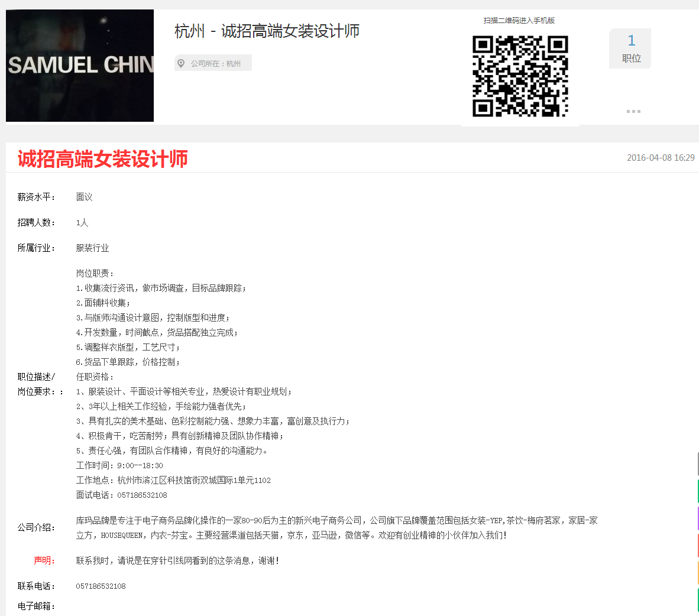699x616 pixels.
Task: Click the orange side tab
Action: (x=697, y=573)
